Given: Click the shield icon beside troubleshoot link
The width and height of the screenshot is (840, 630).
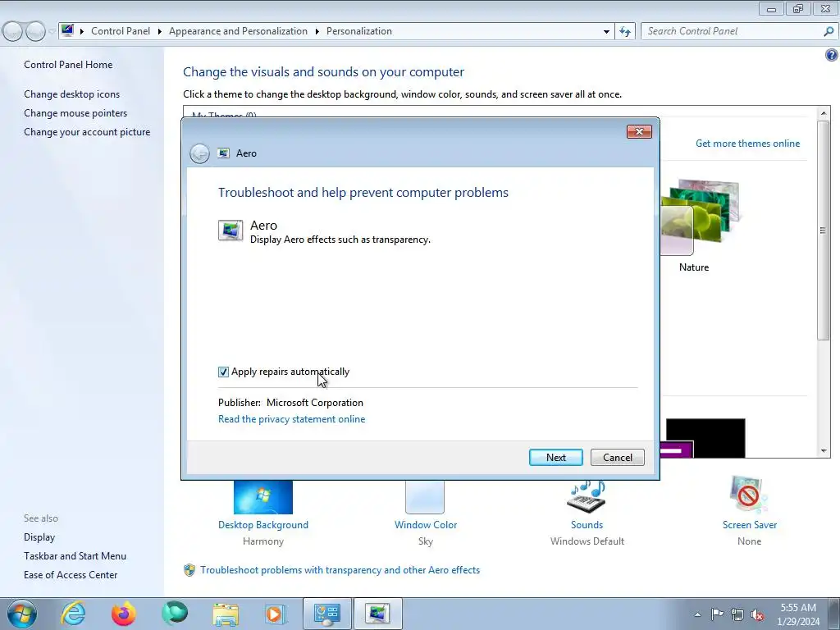Looking at the screenshot, I should click(x=189, y=570).
